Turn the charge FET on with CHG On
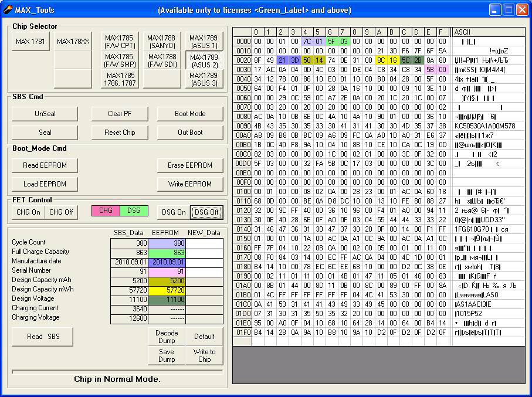This screenshot has height=397, width=532. point(28,212)
